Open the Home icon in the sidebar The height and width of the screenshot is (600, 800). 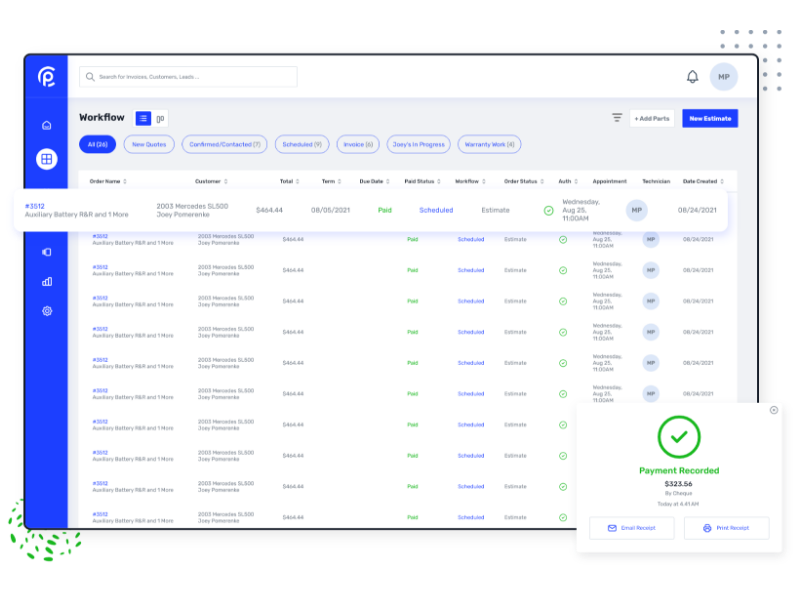coord(46,125)
